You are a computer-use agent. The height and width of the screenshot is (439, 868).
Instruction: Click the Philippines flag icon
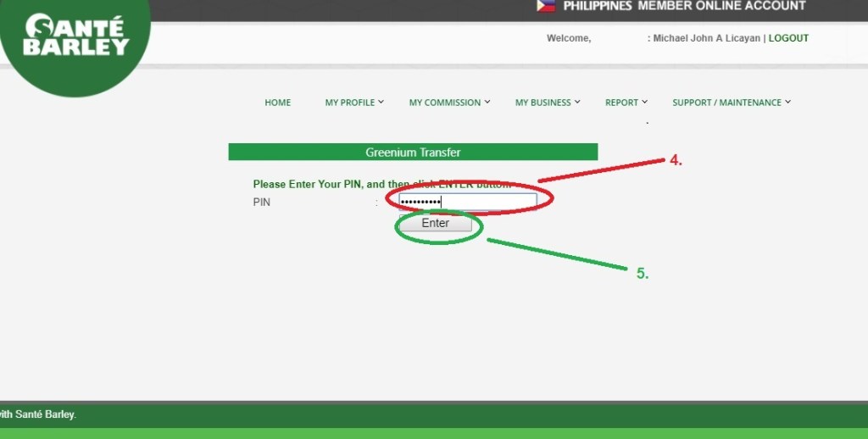coord(546,6)
